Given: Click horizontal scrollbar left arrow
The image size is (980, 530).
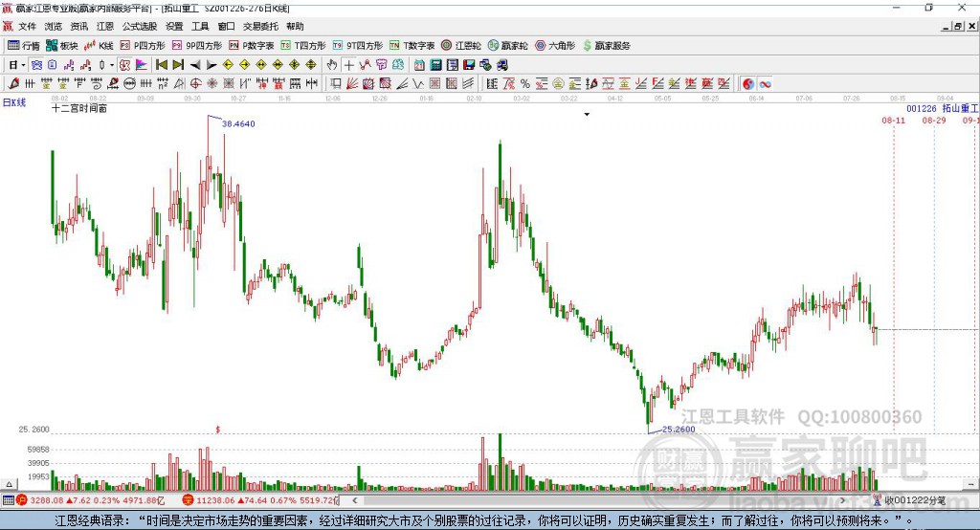Looking at the screenshot, I should point(355,500).
